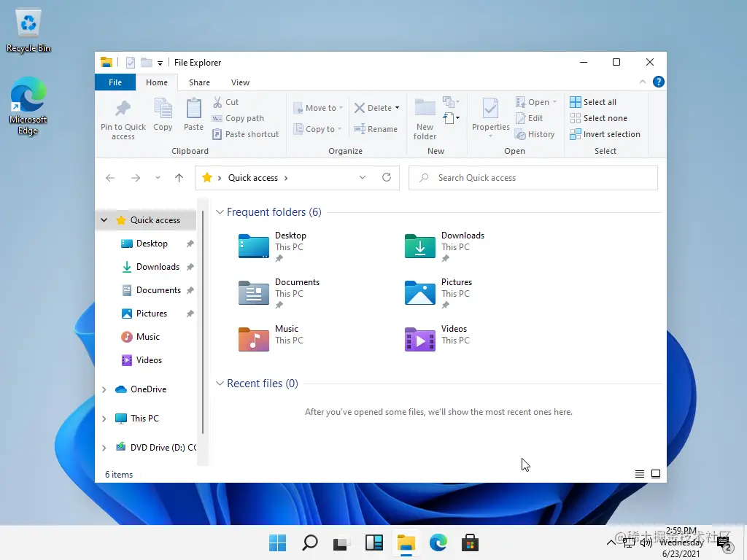747x560 pixels.
Task: Open the Delete dropdown arrow
Action: (398, 108)
